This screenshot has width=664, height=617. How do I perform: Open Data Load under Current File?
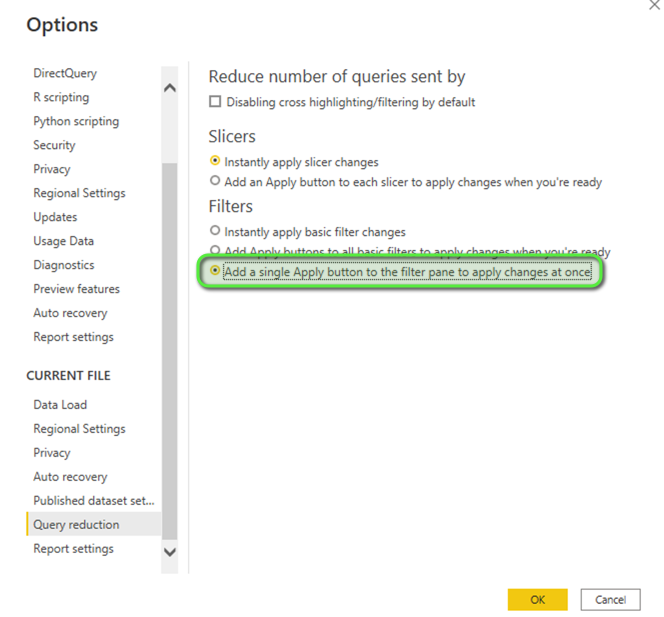[60, 405]
